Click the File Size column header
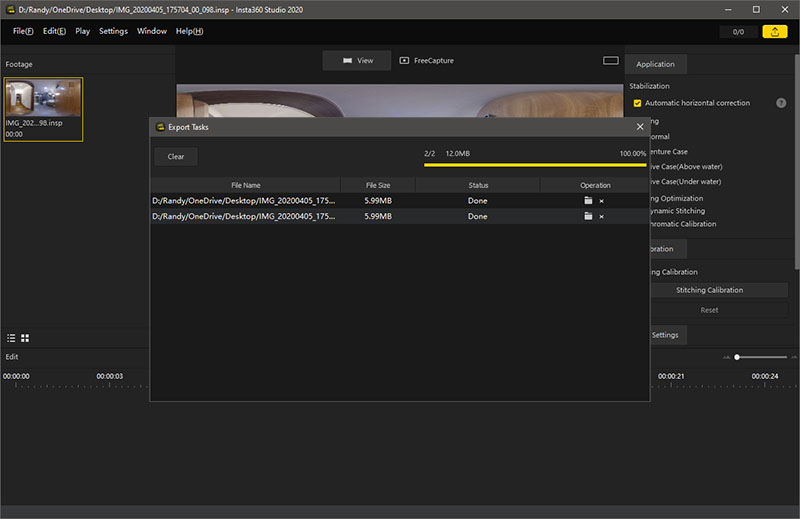 [x=378, y=185]
